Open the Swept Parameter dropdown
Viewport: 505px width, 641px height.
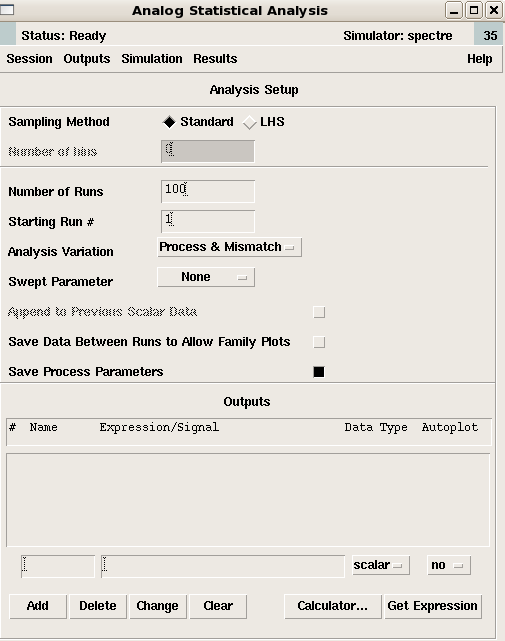click(x=206, y=277)
